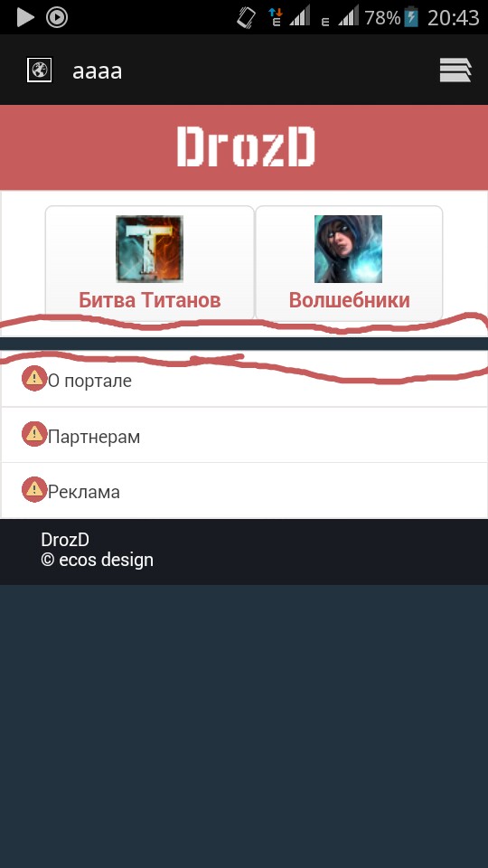
Task: Tap the DrozD footer text
Action: click(x=65, y=540)
